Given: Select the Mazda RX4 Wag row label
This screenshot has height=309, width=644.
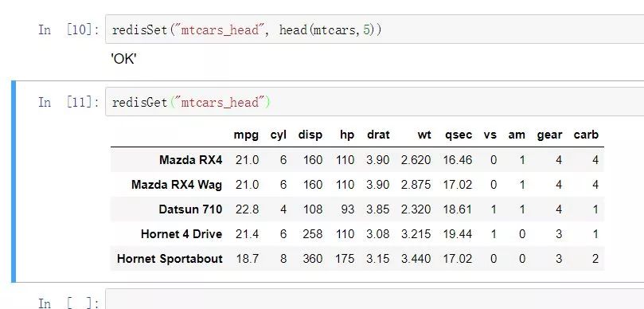Looking at the screenshot, I should tap(177, 185).
